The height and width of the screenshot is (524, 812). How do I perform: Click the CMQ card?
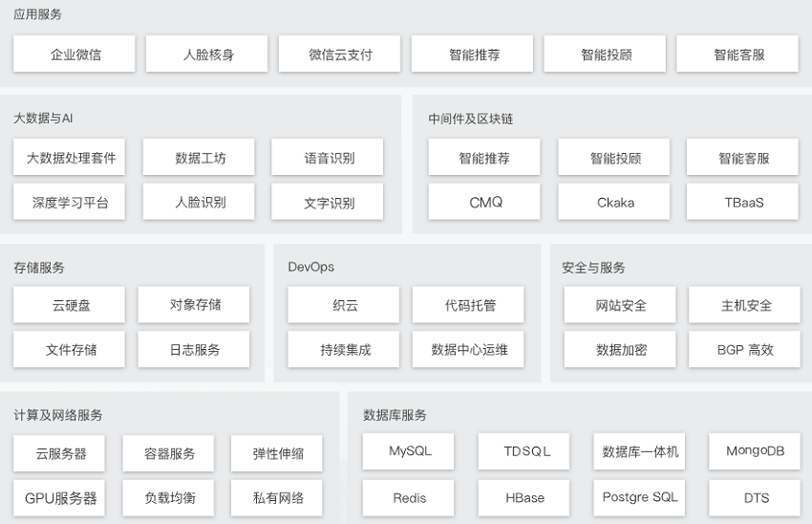click(x=484, y=202)
